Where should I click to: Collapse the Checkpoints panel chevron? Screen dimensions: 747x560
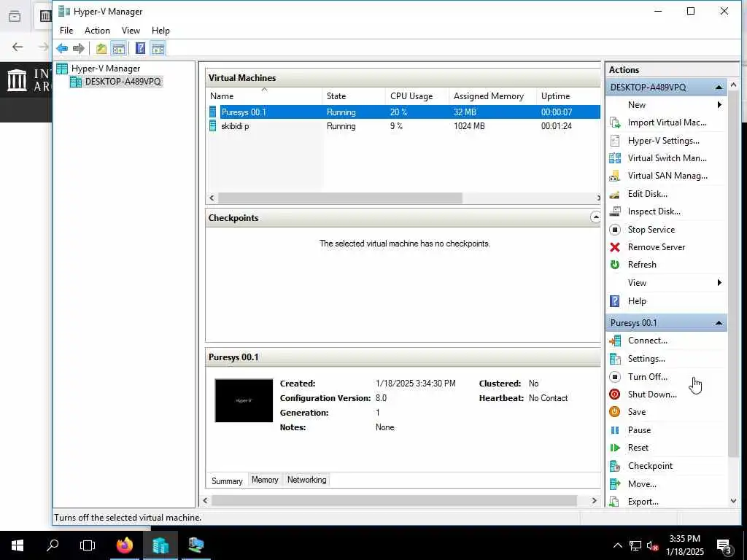coord(595,217)
